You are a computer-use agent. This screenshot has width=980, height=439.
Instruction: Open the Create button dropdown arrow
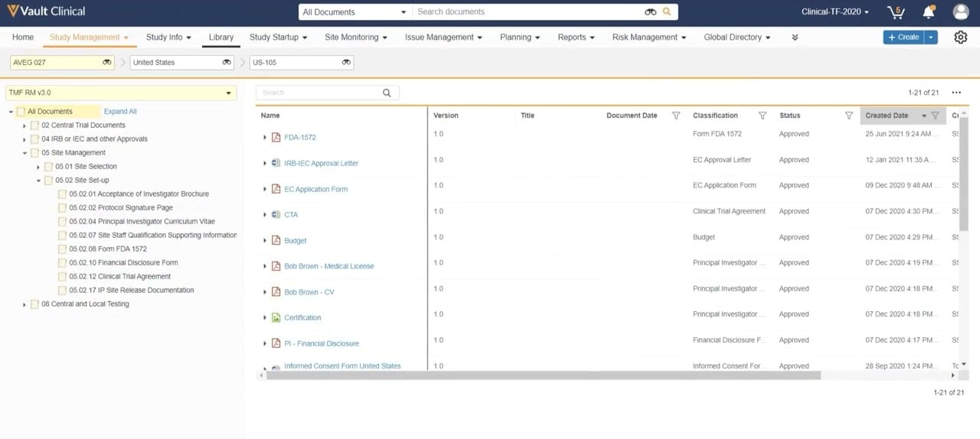[931, 37]
